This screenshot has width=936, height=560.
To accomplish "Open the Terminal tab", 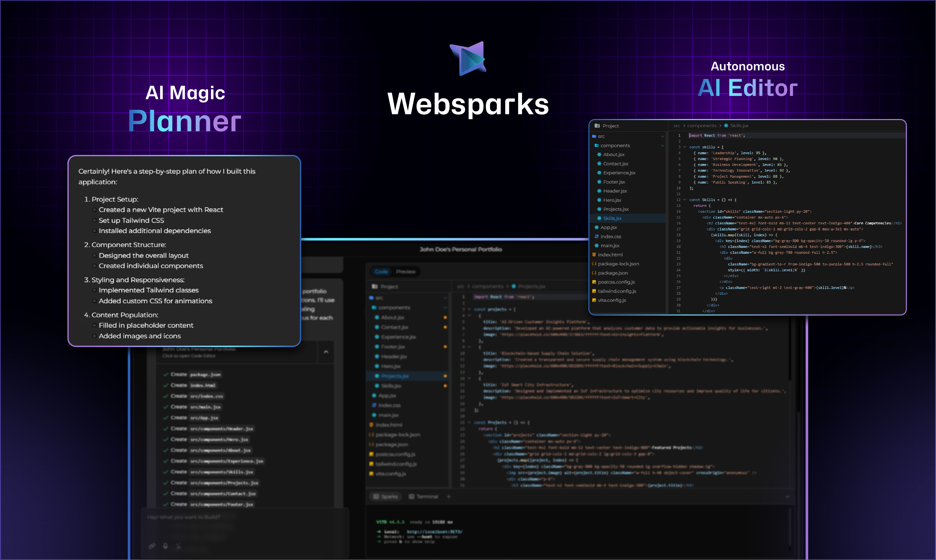I will [424, 497].
